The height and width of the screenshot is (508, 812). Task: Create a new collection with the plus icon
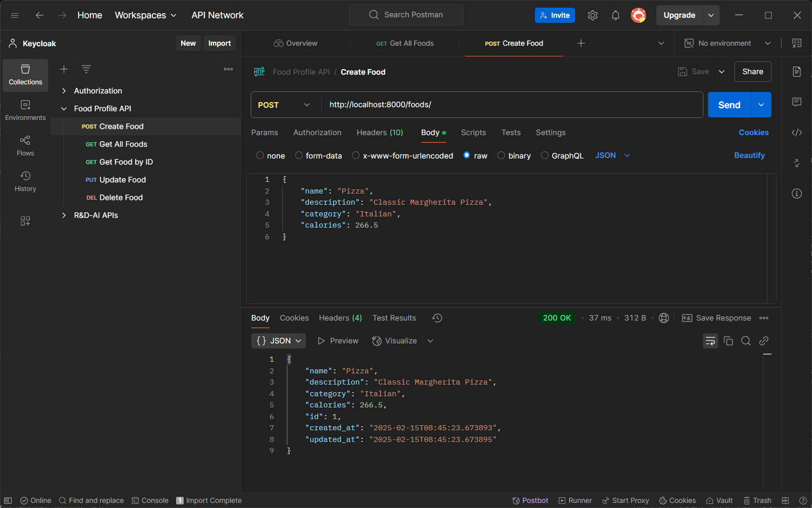pyautogui.click(x=64, y=69)
